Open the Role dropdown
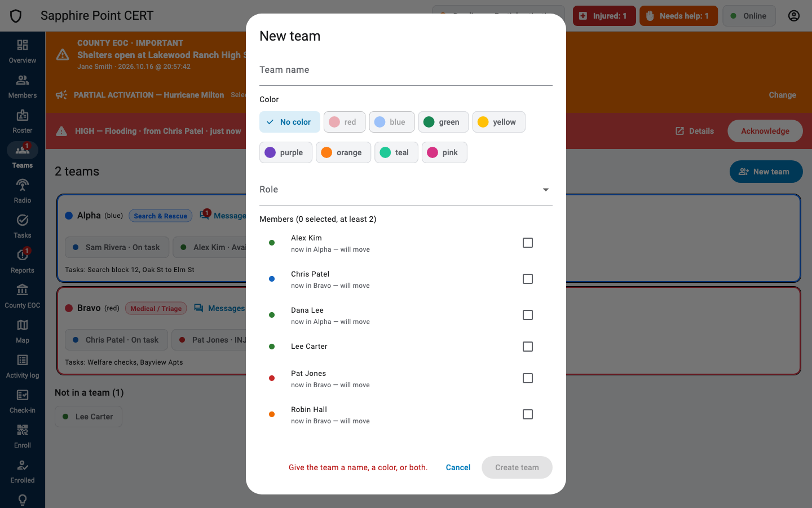The image size is (812, 508). click(x=406, y=190)
